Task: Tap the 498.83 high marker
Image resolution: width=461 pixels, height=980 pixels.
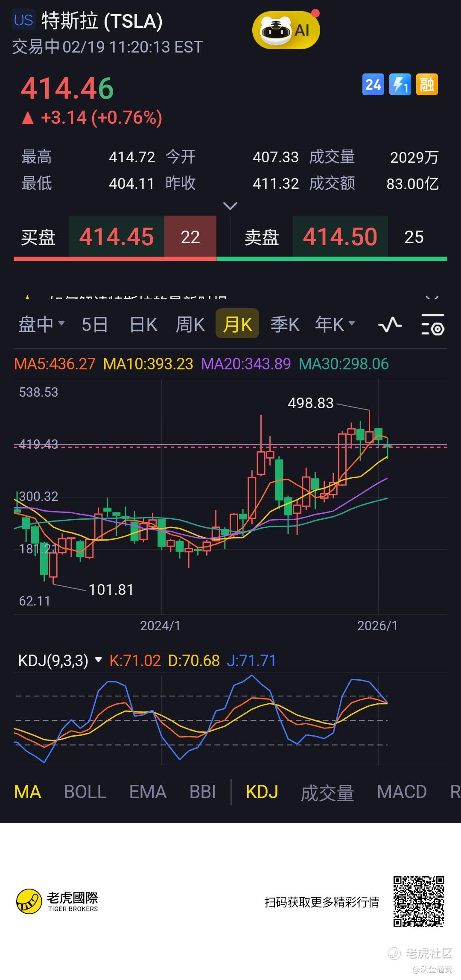Action: point(311,403)
